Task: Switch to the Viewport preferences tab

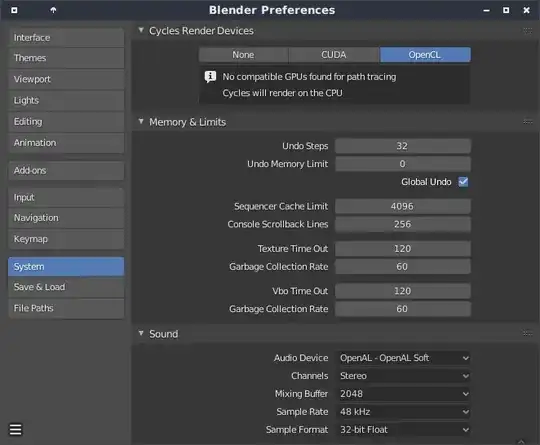Action: (x=66, y=79)
